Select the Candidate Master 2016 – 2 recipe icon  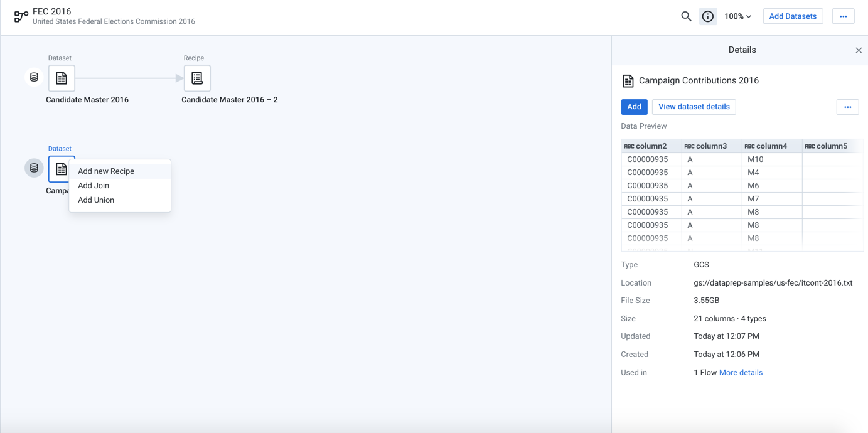[x=197, y=78]
